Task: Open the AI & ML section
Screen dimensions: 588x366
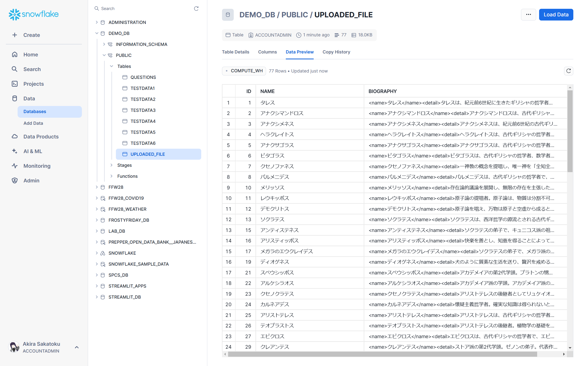Action: pyautogui.click(x=33, y=151)
